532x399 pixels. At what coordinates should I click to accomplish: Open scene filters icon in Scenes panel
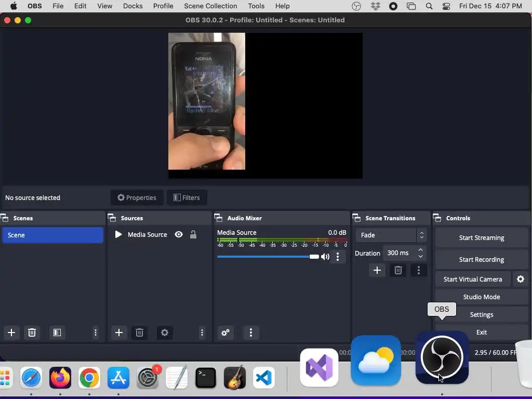pyautogui.click(x=57, y=332)
